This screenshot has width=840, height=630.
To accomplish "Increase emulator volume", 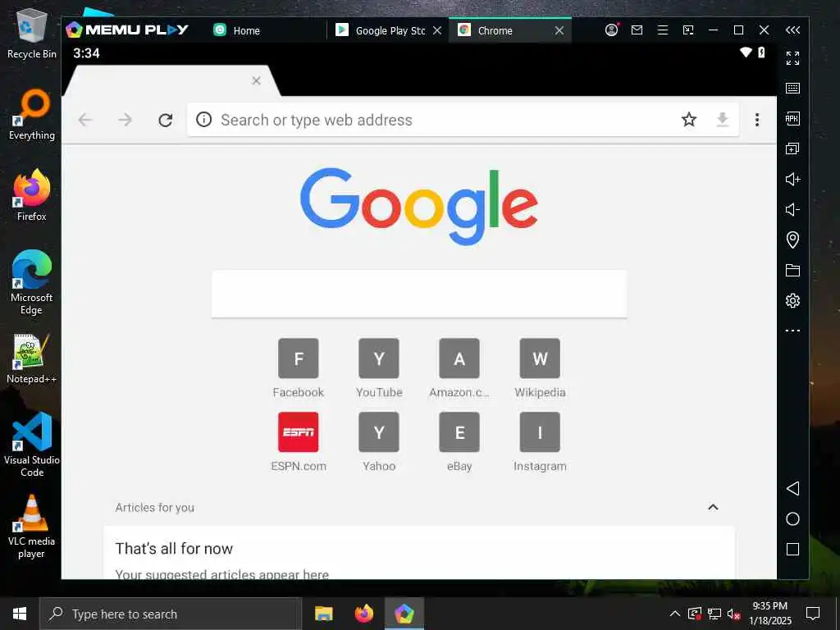I will coord(793,179).
